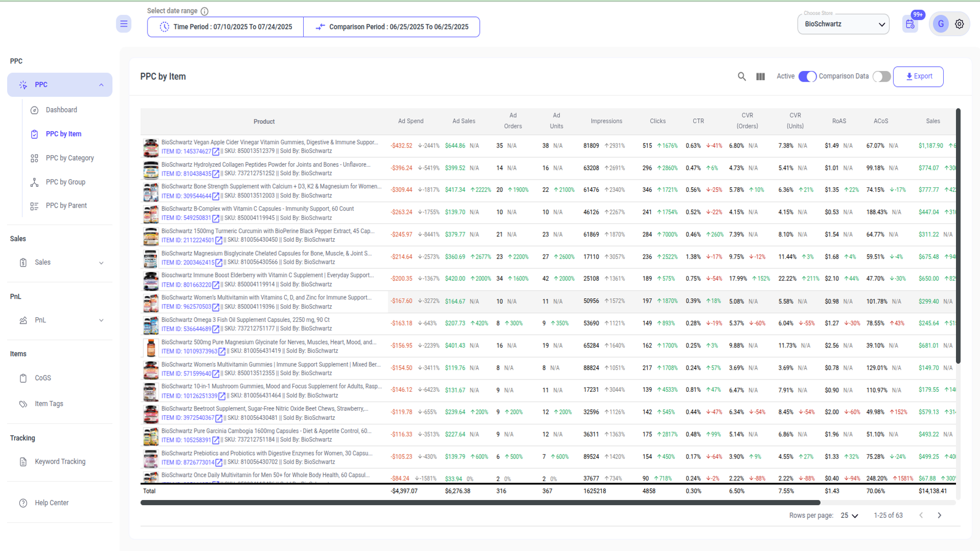Open the Choose Store BioSchwartz dropdown
The height and width of the screenshot is (551, 980).
point(843,24)
